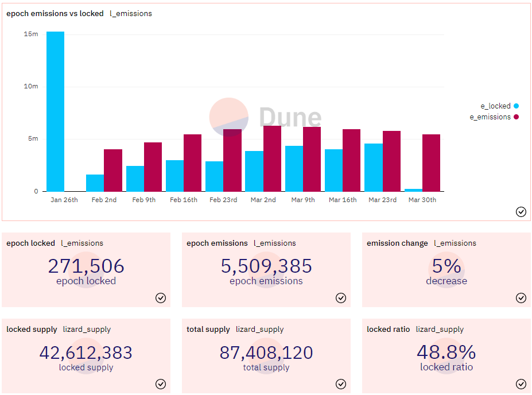
Task: Open the epoch emissions vs locked title
Action: click(55, 14)
